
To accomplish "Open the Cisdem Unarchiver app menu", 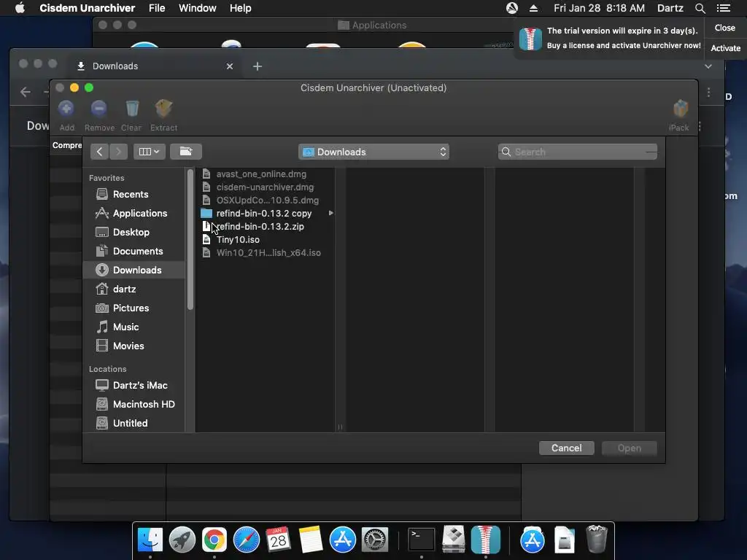I will coord(88,8).
